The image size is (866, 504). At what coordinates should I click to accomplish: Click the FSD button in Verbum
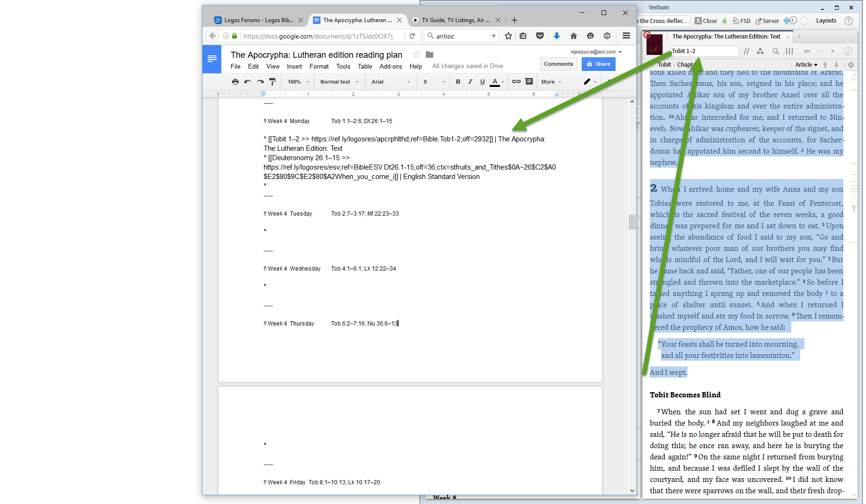pos(741,21)
